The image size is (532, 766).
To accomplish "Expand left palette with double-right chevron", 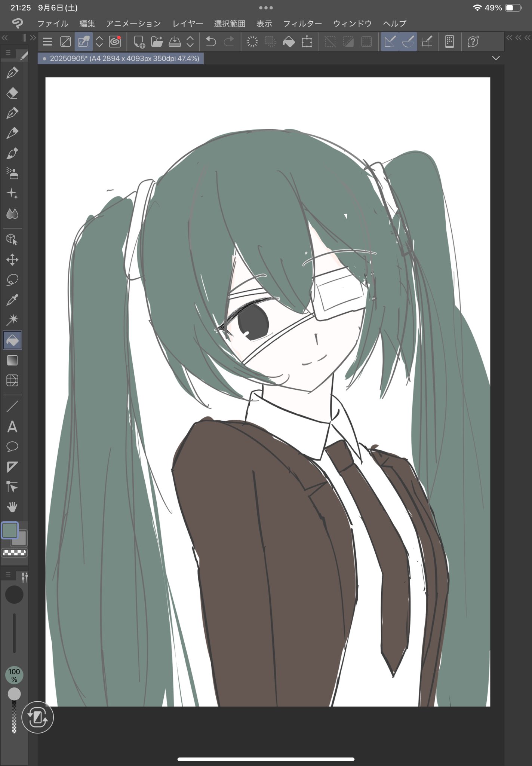I will click(33, 38).
